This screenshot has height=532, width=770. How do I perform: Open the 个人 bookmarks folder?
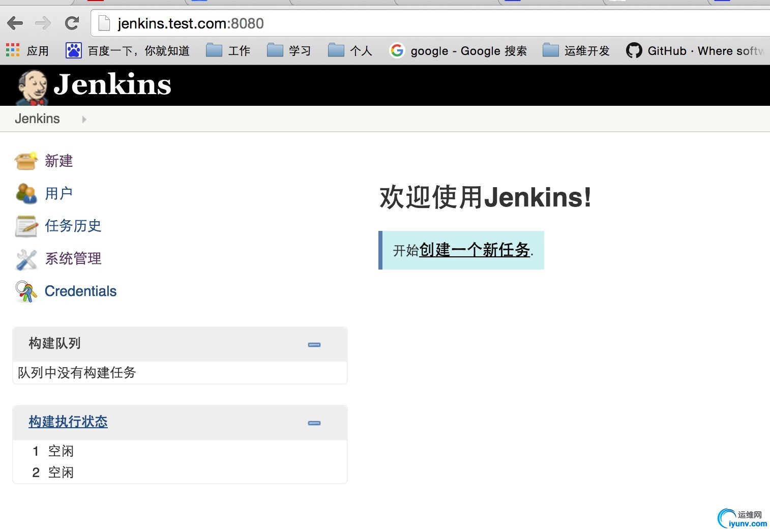pos(350,50)
